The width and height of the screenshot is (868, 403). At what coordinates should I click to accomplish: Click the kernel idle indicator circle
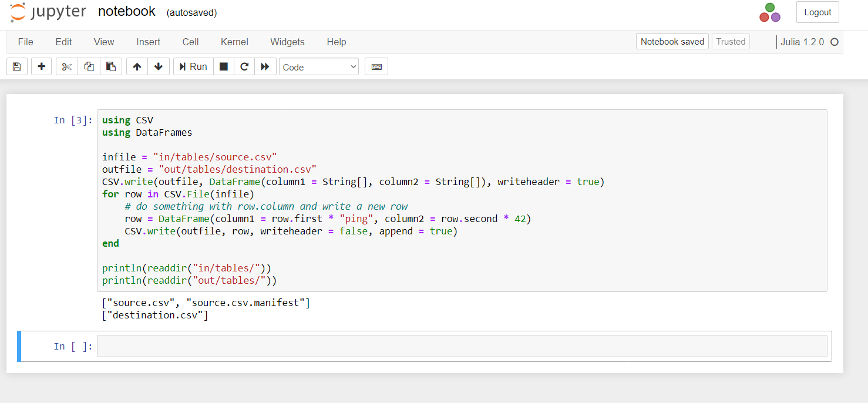pos(835,42)
